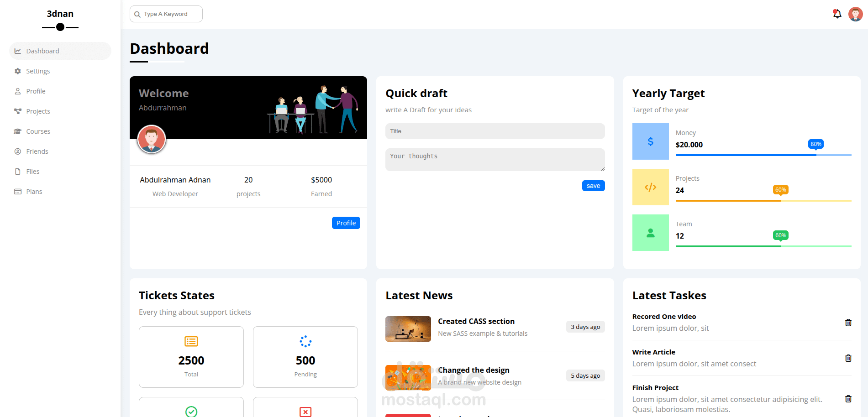Click the search magnifier icon
868x417 pixels.
point(137,15)
